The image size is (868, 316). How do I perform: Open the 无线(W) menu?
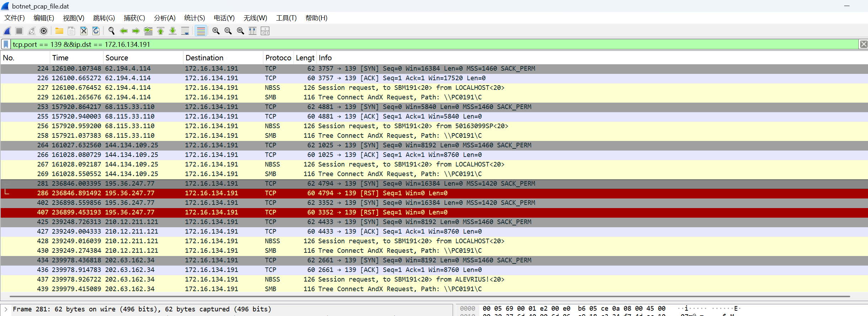(255, 18)
